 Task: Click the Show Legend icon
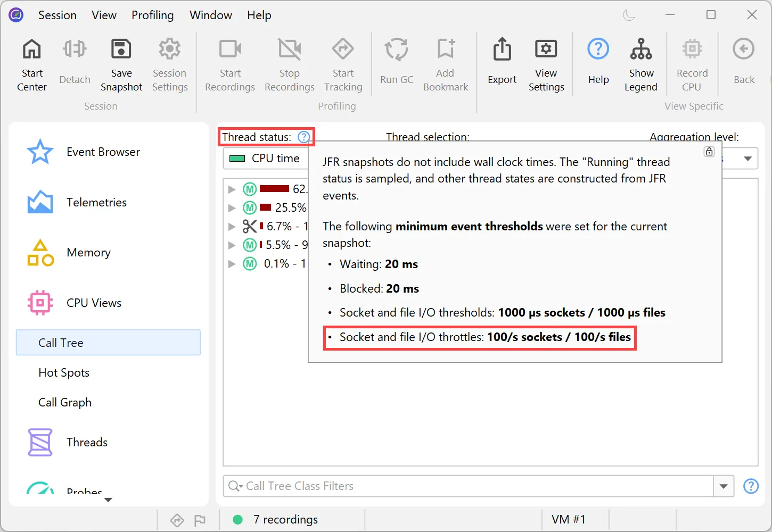640,49
